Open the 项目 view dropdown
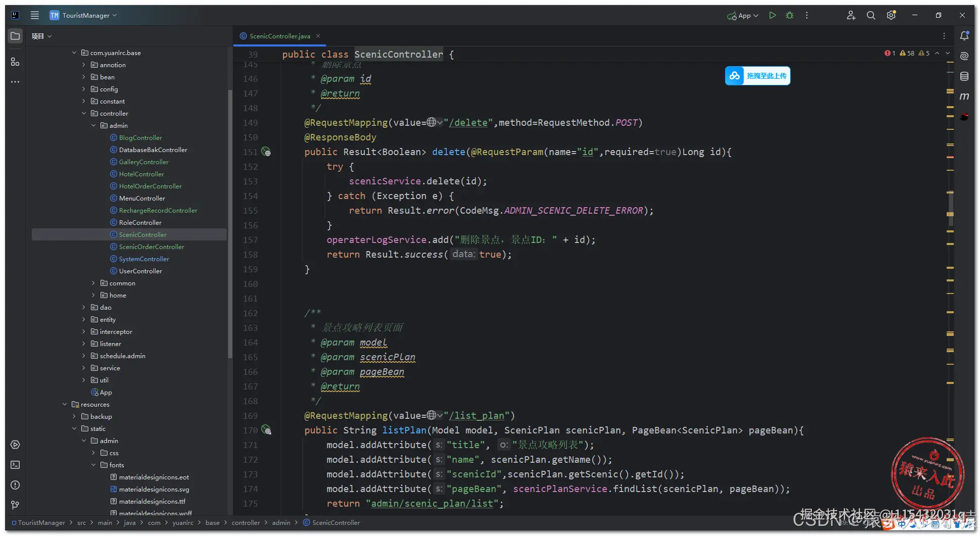 tap(42, 36)
